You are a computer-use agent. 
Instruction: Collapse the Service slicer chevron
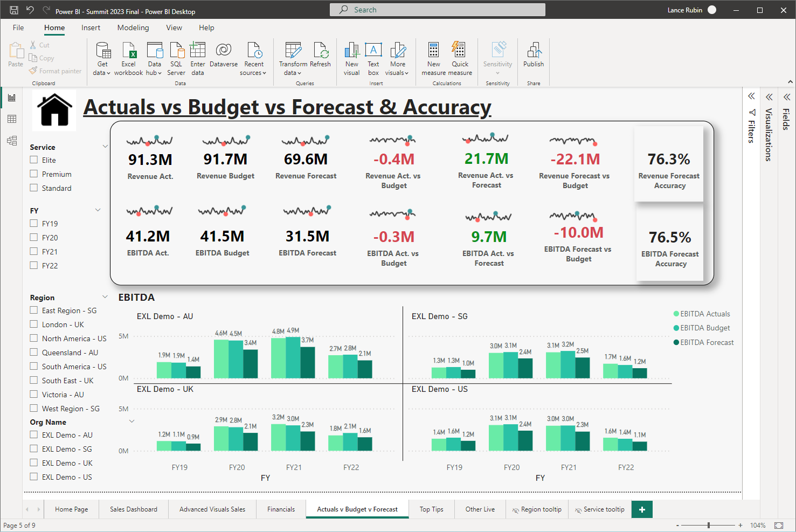pos(105,147)
